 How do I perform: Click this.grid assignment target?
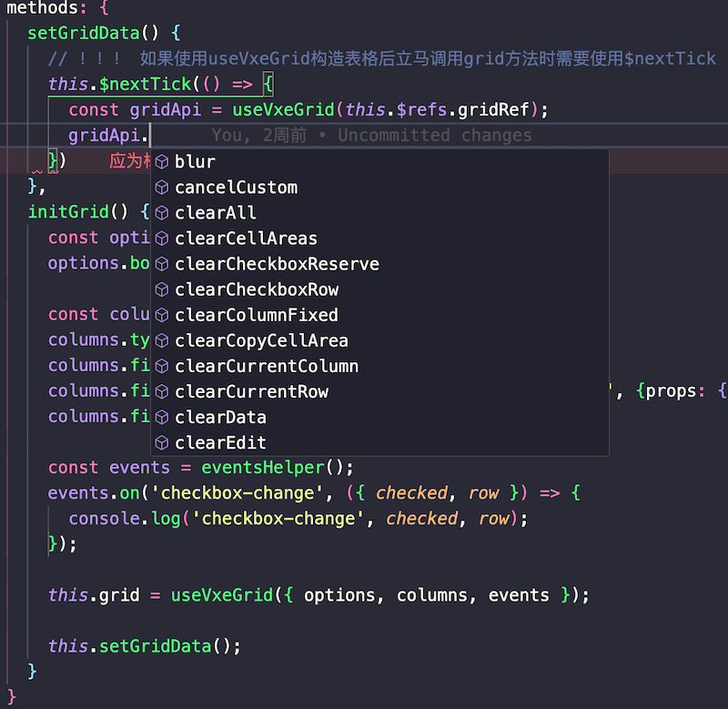94,595
